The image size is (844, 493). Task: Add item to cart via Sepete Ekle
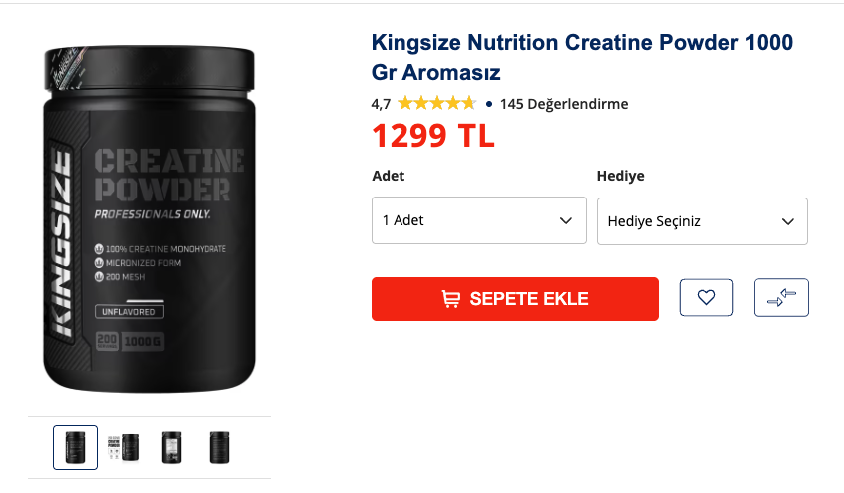coord(515,299)
